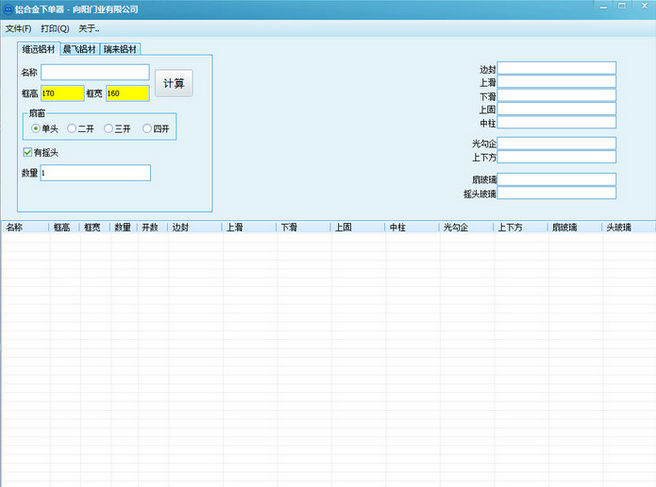Switch to the 瑞来铝材 tab
This screenshot has width=656, height=487.
click(120, 48)
